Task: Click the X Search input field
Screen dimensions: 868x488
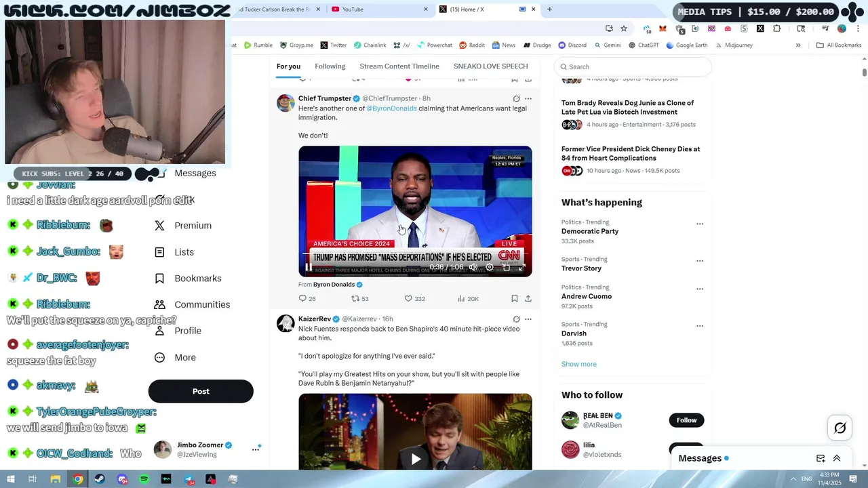Action: (633, 66)
